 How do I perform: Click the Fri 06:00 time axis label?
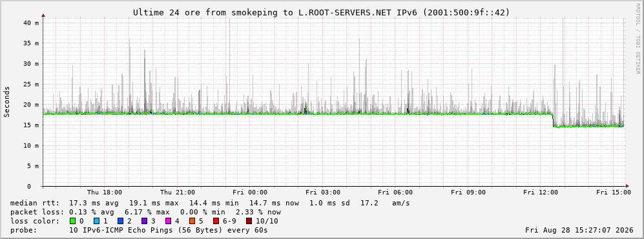click(395, 192)
